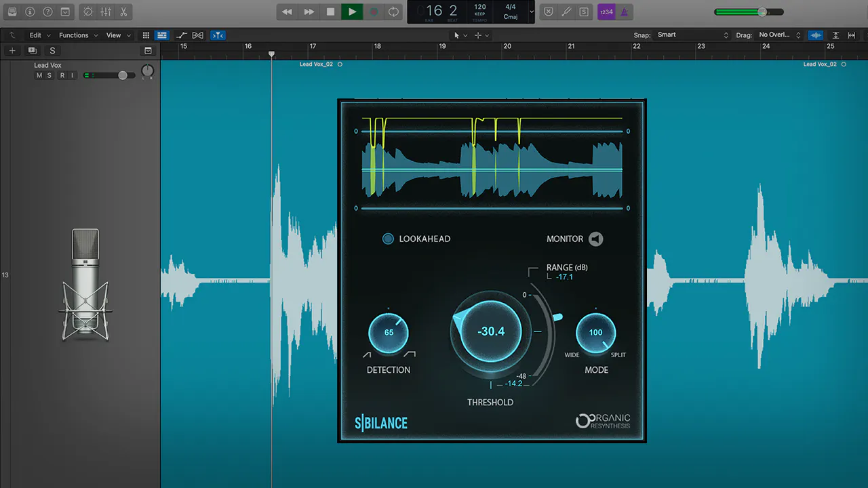Open the Library panel icon

coord(12,12)
